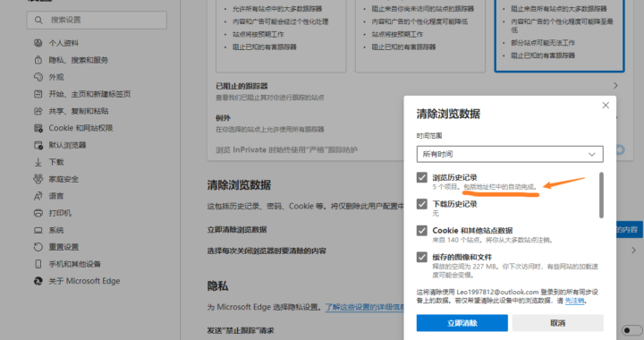This screenshot has width=644, height=340.
Task: Select the 严格 tracking prevention card
Action: click(559, 36)
